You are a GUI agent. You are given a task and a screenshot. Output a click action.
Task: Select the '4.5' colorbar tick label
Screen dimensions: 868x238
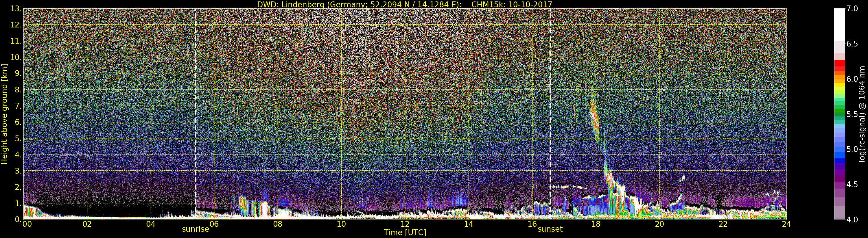click(x=852, y=185)
